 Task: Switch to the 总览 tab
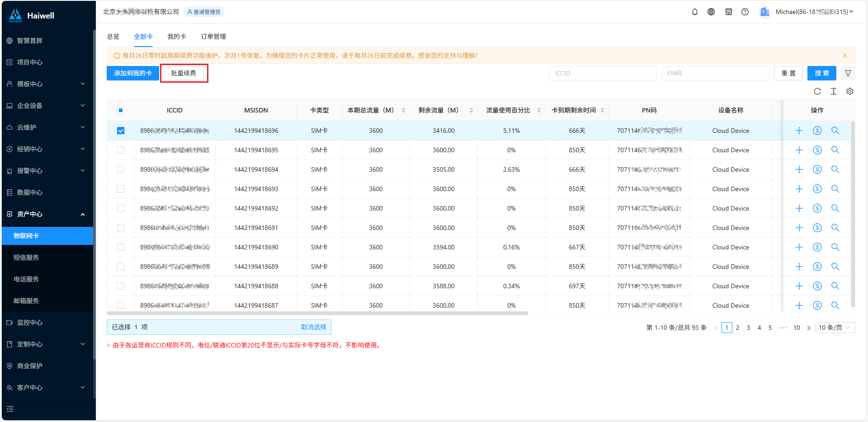(x=113, y=37)
